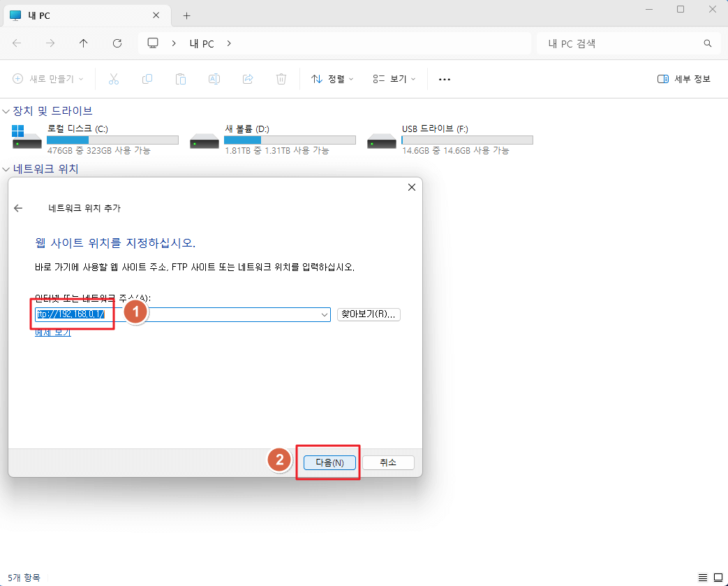Click the 5개 항목 status bar text
728x586 pixels.
click(x=24, y=578)
